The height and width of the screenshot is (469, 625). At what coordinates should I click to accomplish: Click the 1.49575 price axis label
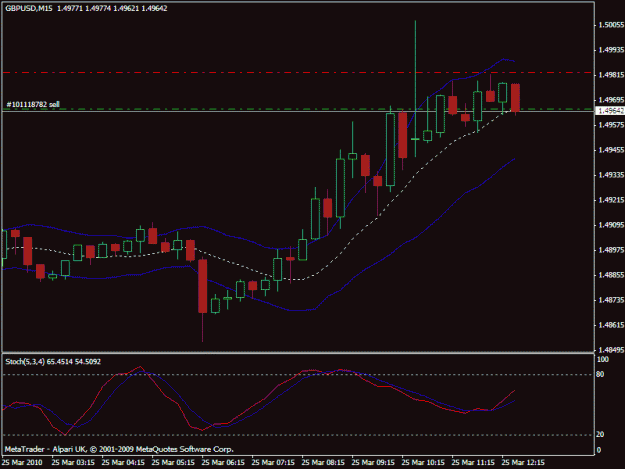tap(611, 125)
